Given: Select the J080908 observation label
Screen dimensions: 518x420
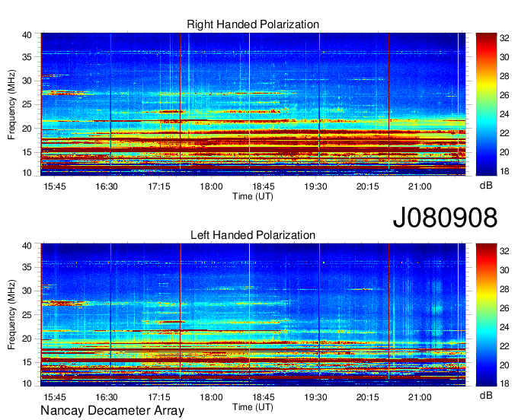Looking at the screenshot, I should (x=445, y=218).
